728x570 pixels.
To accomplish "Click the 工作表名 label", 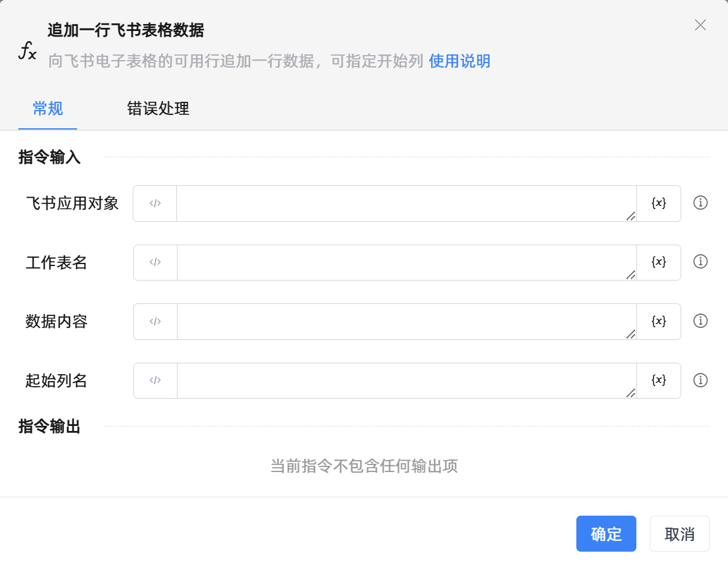I will [x=56, y=262].
